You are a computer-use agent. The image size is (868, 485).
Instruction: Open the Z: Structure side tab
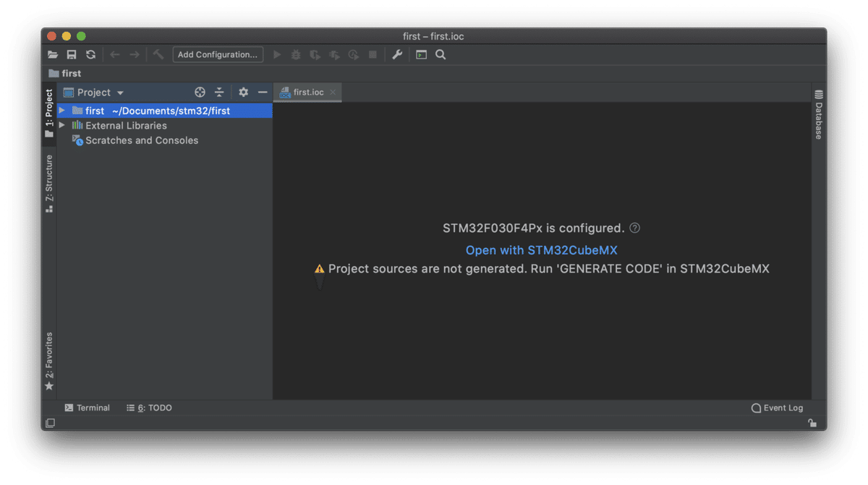tap(49, 184)
